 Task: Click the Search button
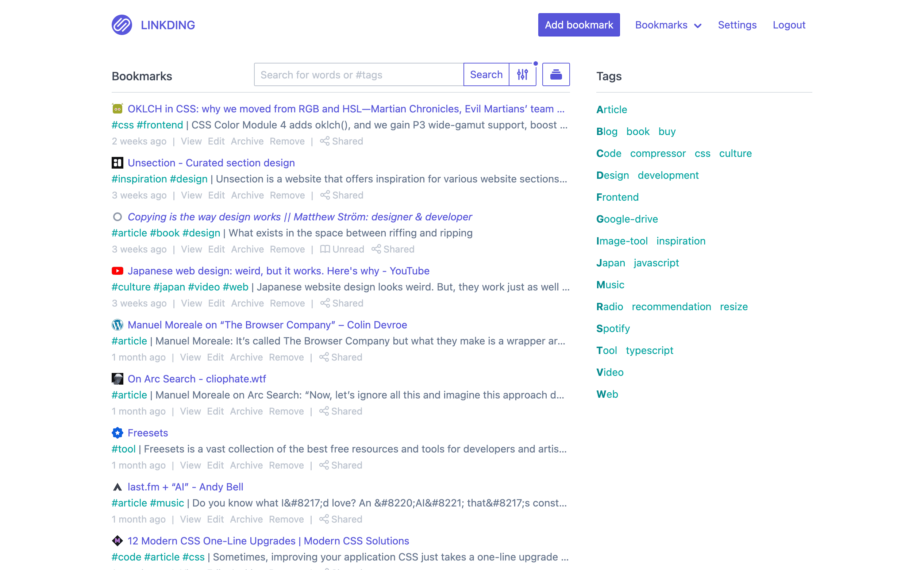coord(486,74)
